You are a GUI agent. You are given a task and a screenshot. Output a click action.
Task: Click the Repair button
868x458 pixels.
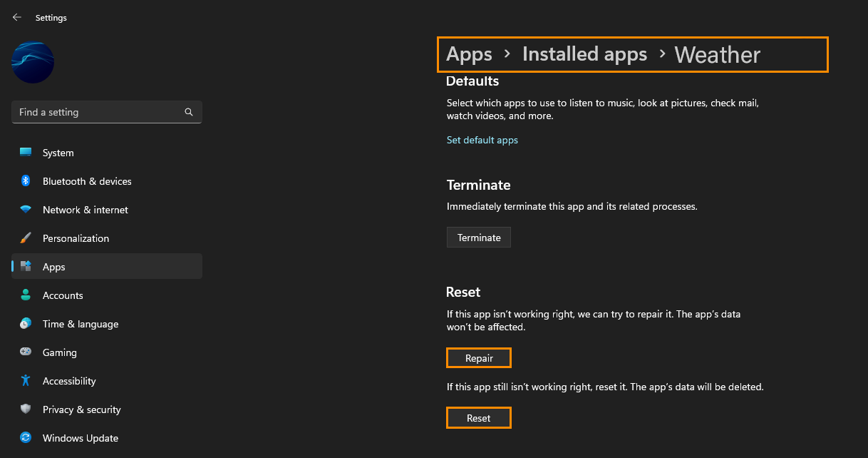pos(479,357)
